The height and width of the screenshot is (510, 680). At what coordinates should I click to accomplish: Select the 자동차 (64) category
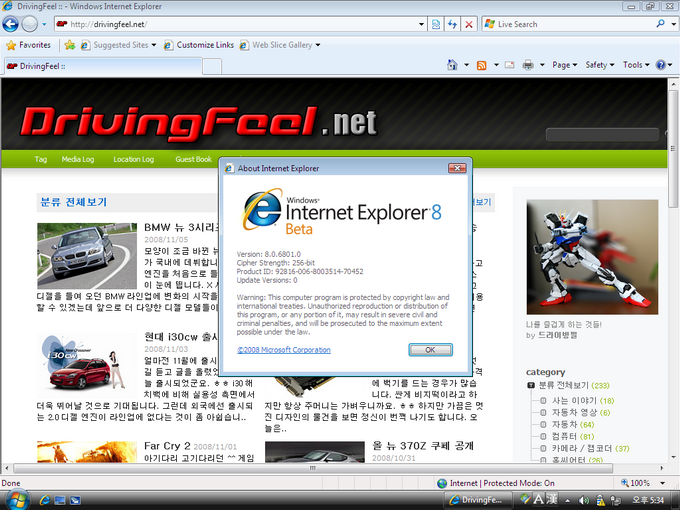572,425
